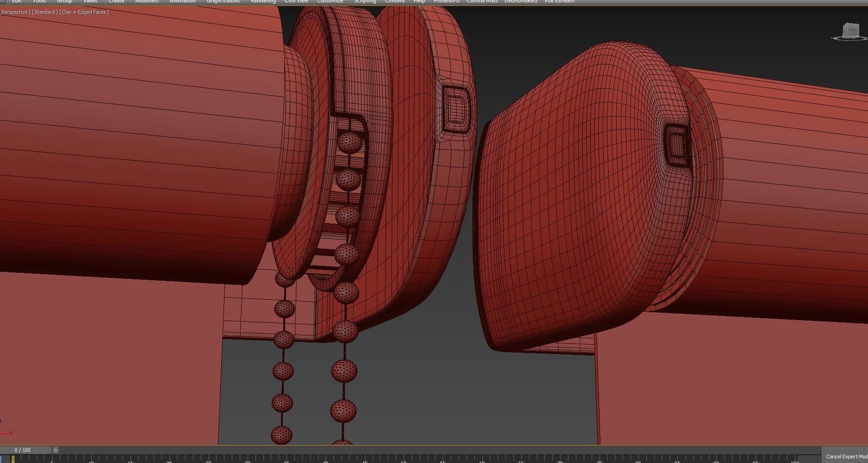868x463 pixels.
Task: Open the Corona Mats menu
Action: pos(482,1)
